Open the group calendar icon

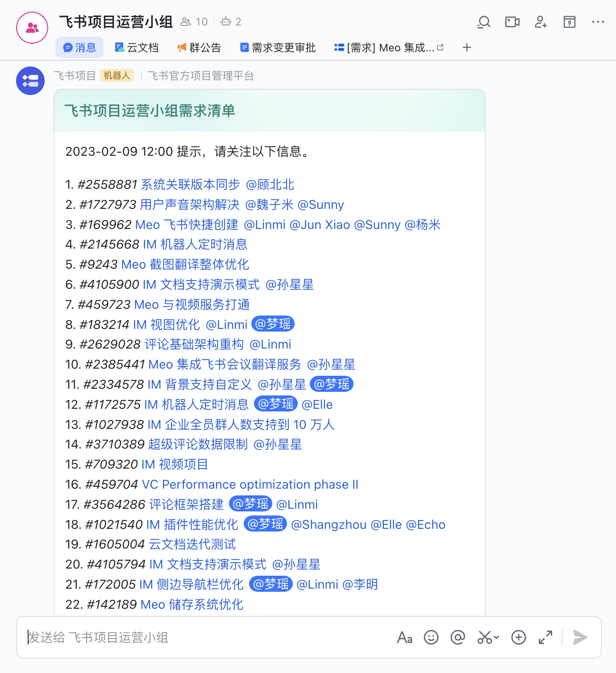(x=570, y=22)
